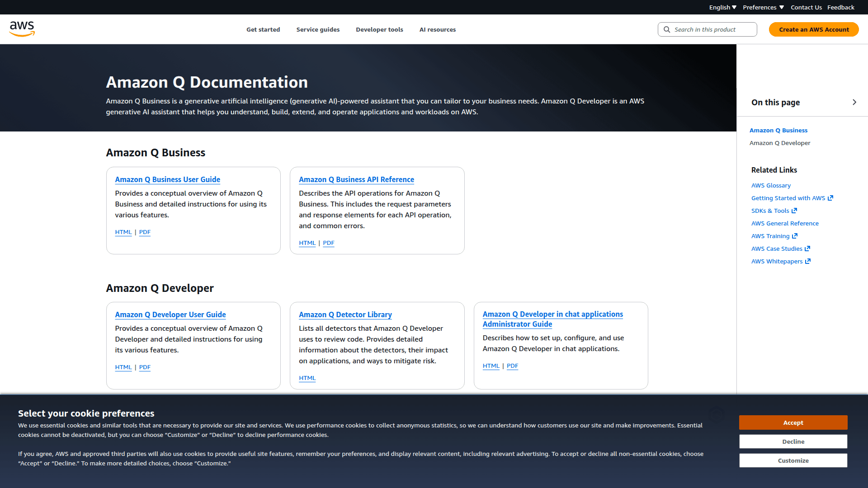The image size is (868, 488).
Task: Open AWS Training external link icon
Action: tap(795, 235)
